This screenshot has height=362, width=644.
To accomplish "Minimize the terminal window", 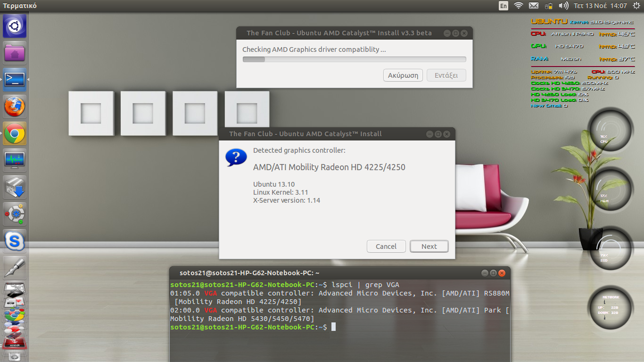I will pyautogui.click(x=484, y=273).
